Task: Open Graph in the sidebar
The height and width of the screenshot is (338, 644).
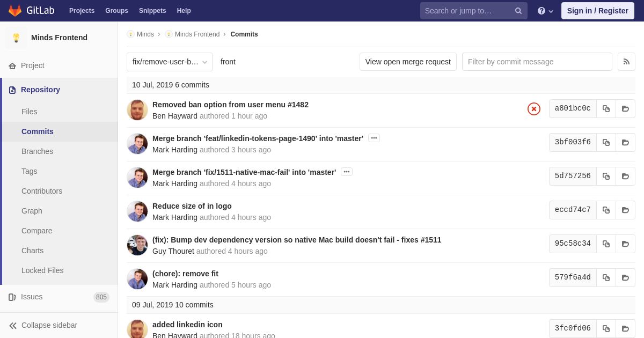Action: tap(59, 211)
